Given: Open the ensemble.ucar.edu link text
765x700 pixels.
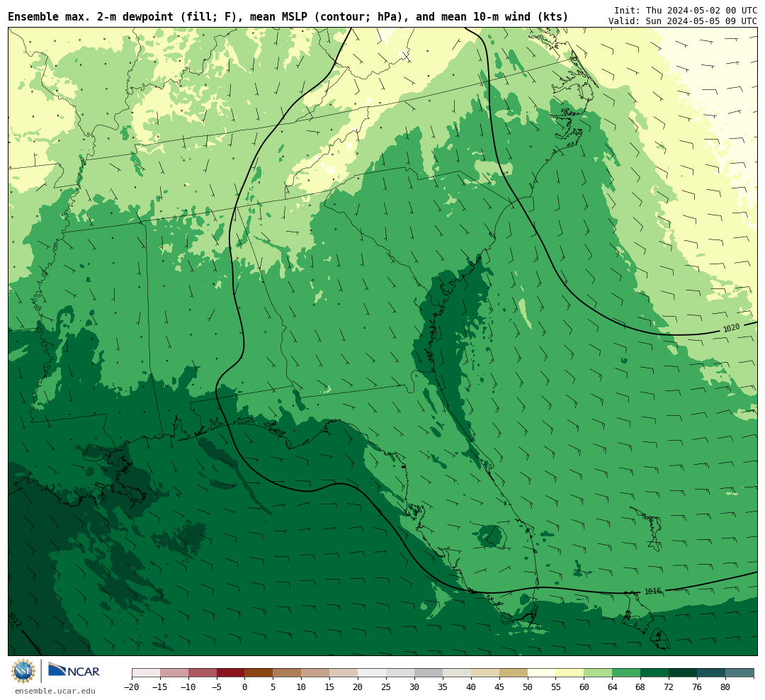Looking at the screenshot, I should click(x=55, y=691).
